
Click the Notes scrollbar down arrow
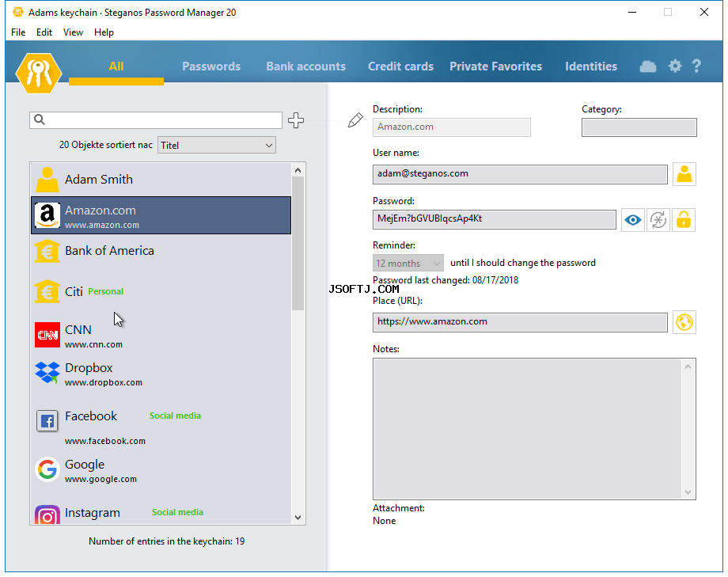point(688,492)
